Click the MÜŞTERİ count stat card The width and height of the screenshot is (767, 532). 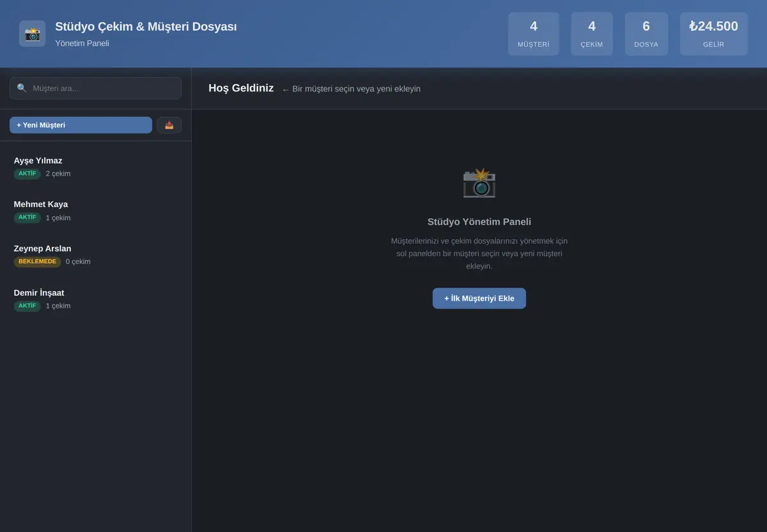pyautogui.click(x=534, y=34)
